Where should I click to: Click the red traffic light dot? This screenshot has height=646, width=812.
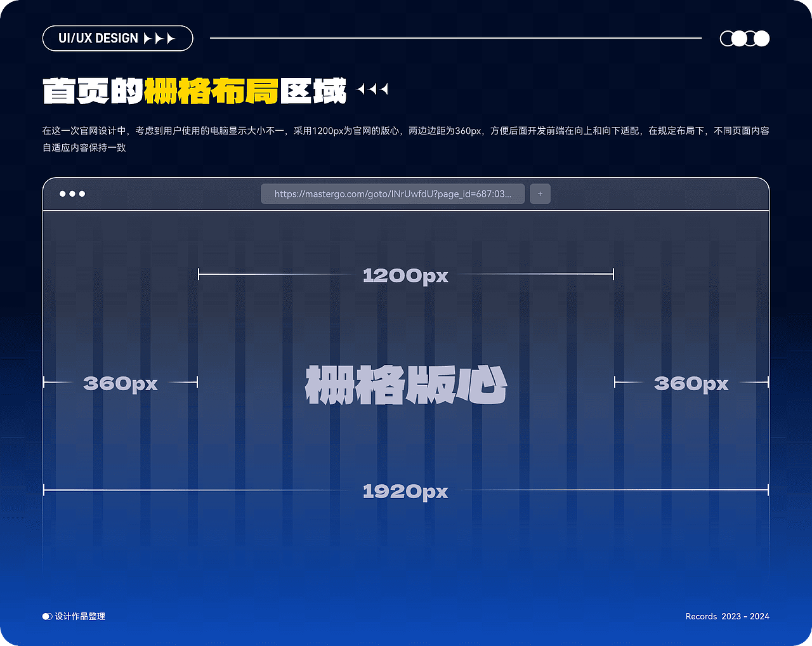pyautogui.click(x=62, y=194)
